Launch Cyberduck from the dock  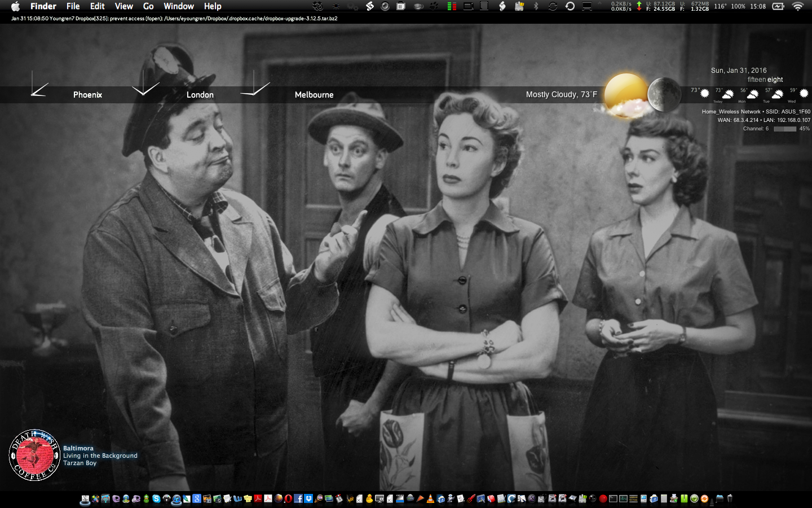(370, 499)
